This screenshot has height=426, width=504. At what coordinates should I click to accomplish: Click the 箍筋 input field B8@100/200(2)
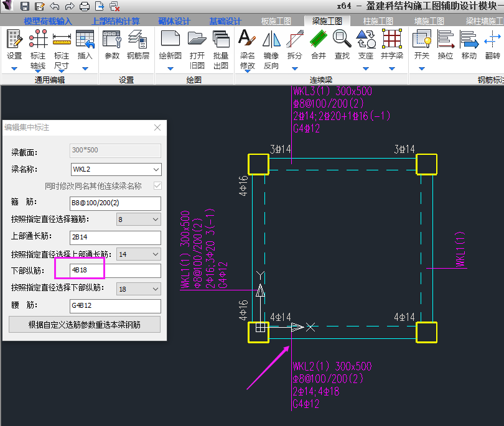pos(115,203)
